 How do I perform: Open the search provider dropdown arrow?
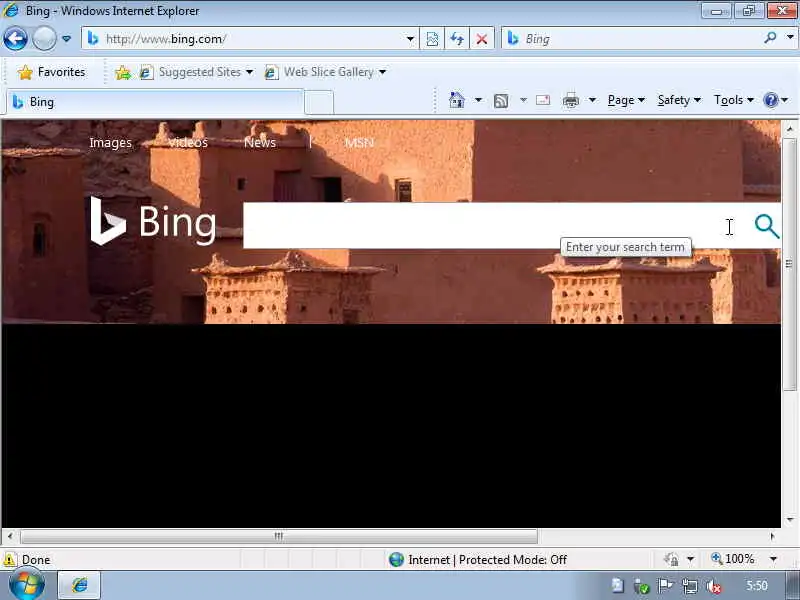click(790, 37)
